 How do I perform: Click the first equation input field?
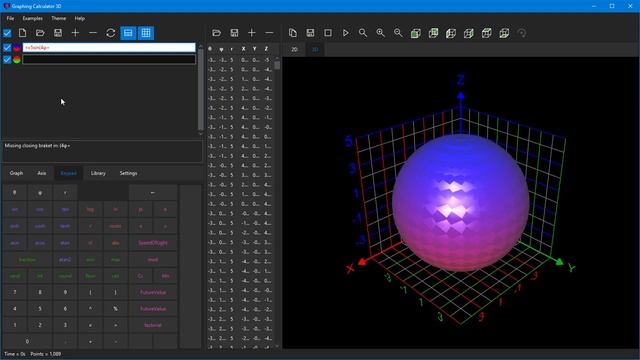109,48
